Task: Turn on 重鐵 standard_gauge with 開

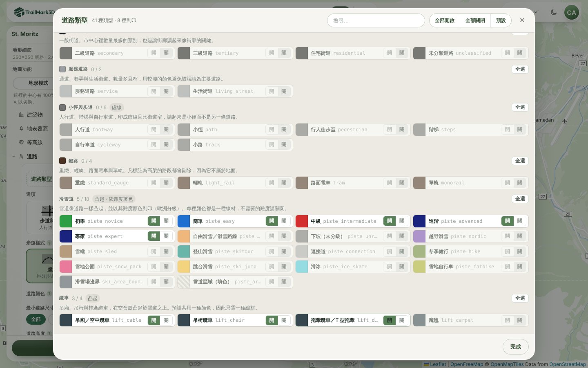Action: click(154, 183)
